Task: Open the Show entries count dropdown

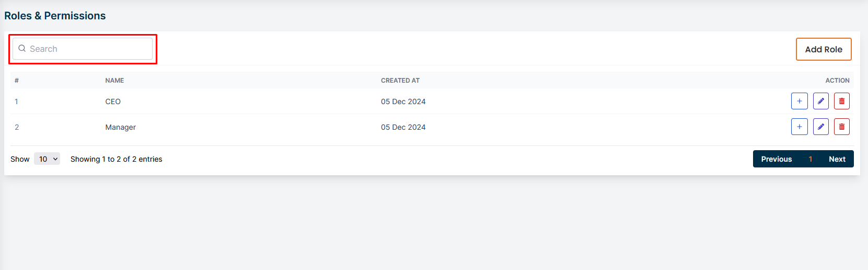Action: click(47, 159)
